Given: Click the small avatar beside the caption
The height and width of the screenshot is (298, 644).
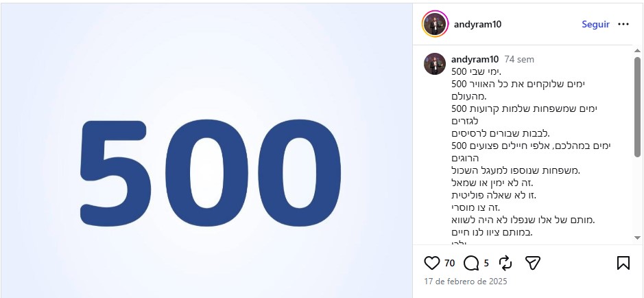Looking at the screenshot, I should tap(435, 64).
